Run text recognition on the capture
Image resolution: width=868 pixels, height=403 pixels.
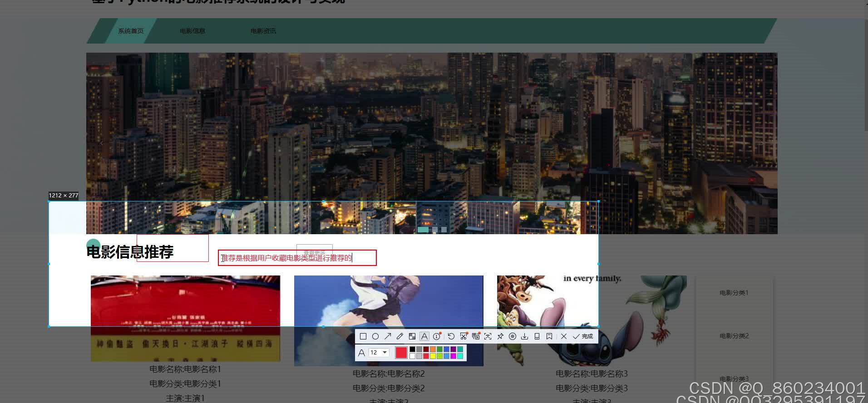(488, 336)
